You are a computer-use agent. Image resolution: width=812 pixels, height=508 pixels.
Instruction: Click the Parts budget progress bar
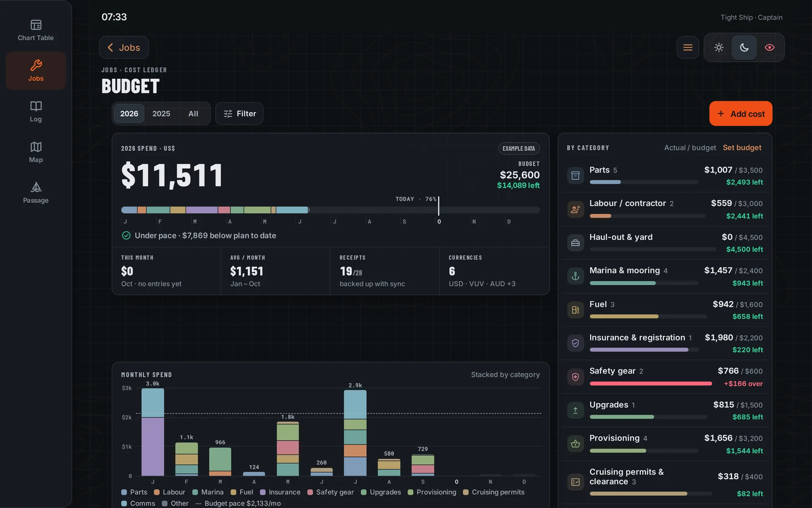tap(644, 182)
